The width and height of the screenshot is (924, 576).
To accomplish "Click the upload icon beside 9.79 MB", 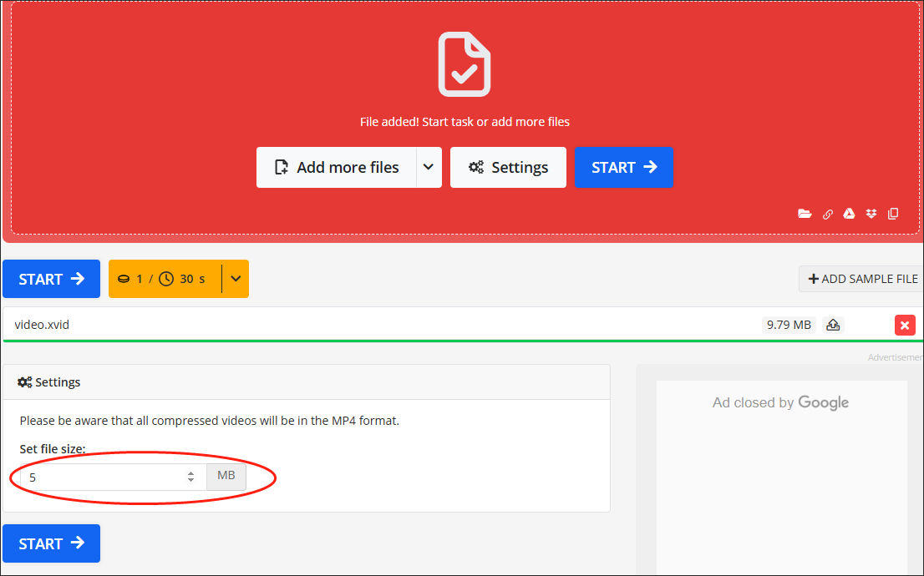I will click(833, 325).
